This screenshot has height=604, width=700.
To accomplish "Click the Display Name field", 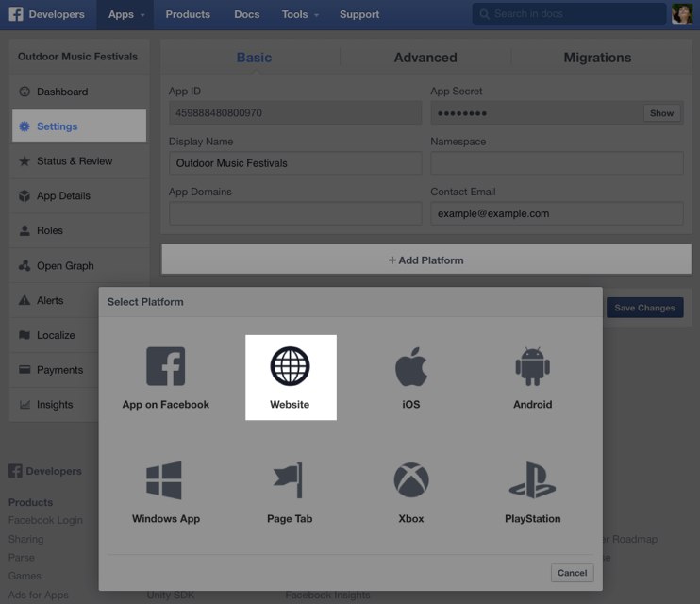I will point(295,163).
